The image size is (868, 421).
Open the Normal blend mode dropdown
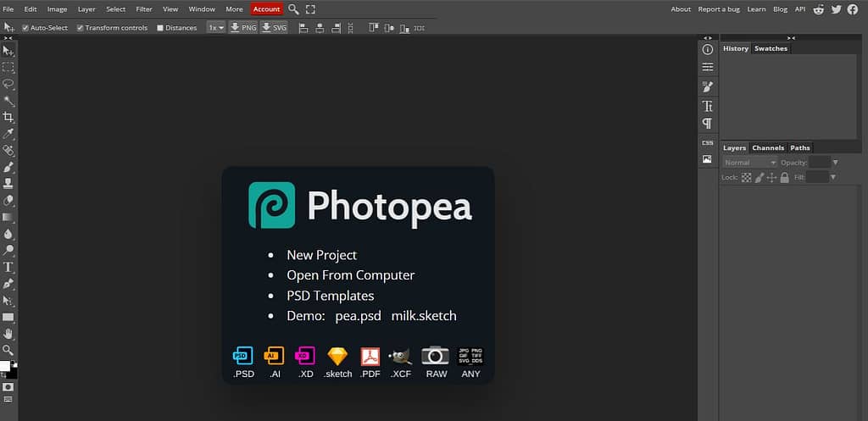pos(750,163)
